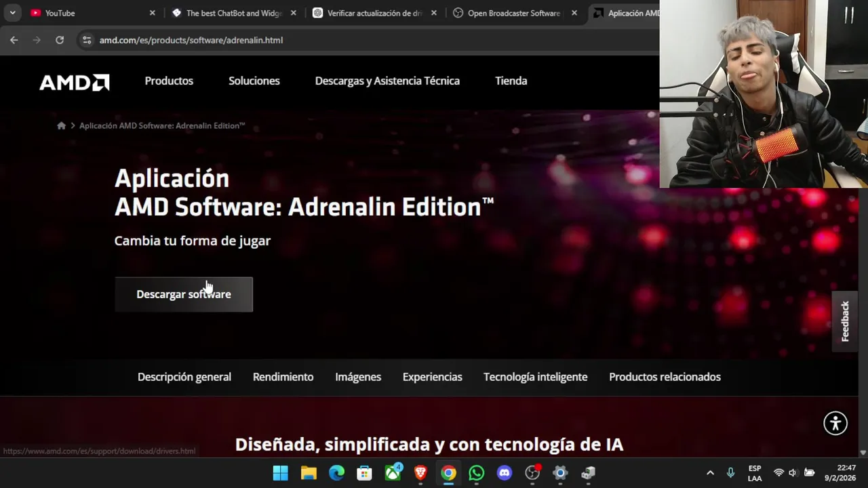Open Wi-Fi network tray icon

pos(778,472)
